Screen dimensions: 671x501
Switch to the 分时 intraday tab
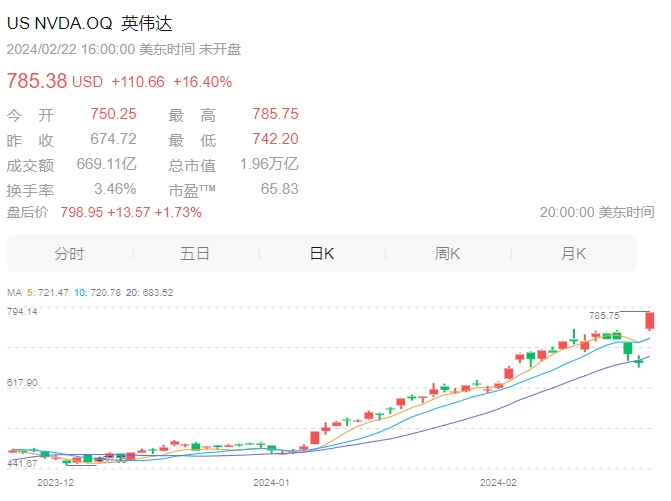click(x=69, y=254)
